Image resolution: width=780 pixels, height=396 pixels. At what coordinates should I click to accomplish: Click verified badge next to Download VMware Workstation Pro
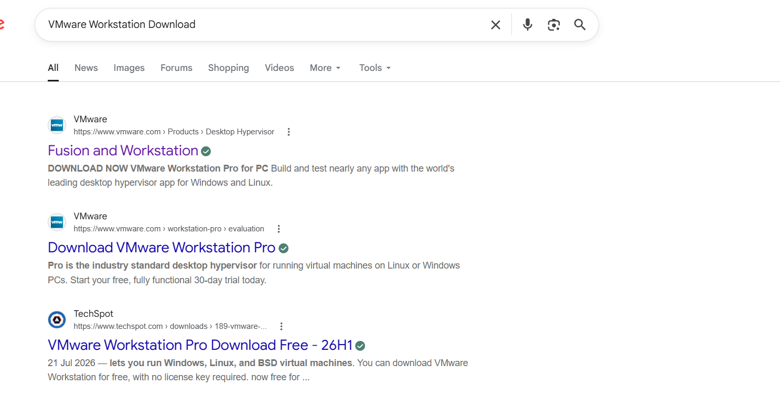coord(284,248)
